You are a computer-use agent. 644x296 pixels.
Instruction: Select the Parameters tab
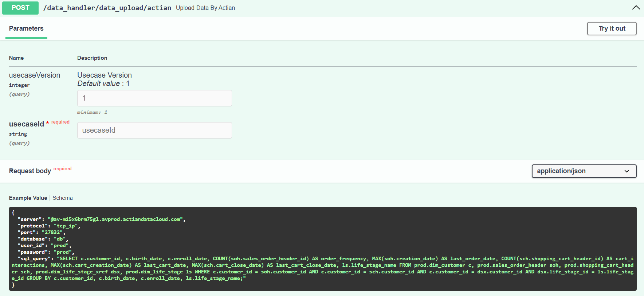click(x=26, y=28)
